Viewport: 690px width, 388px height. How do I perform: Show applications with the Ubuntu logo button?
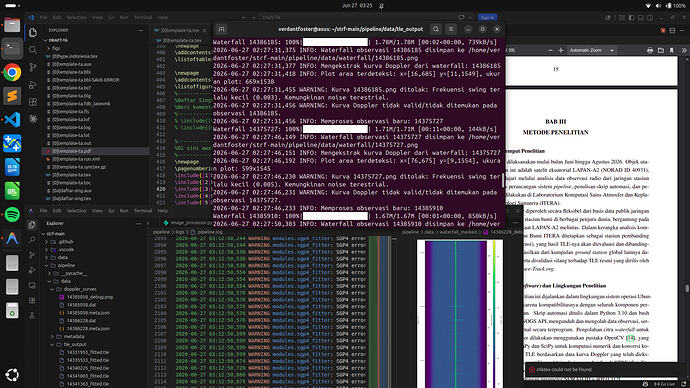click(x=12, y=375)
